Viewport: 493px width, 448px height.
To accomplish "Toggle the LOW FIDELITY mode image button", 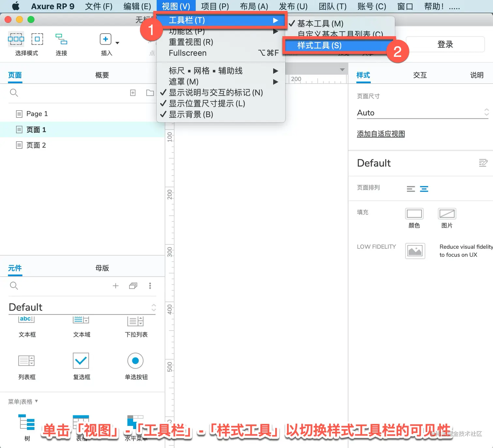I will point(415,251).
